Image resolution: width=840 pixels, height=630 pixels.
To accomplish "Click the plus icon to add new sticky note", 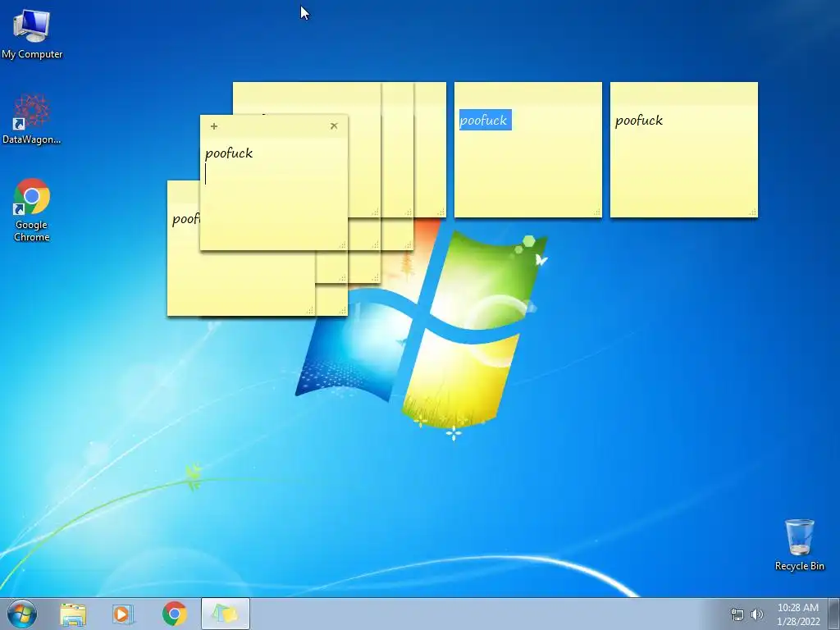I will (x=214, y=126).
